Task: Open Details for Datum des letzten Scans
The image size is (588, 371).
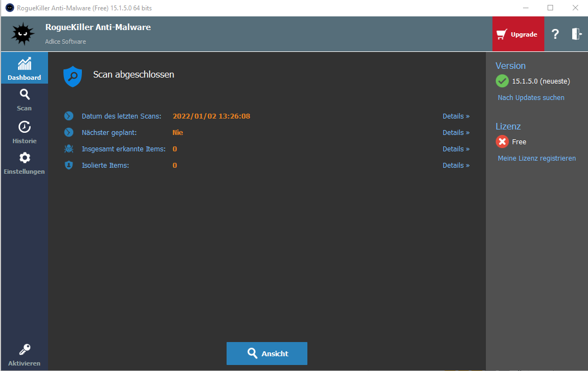Action: pyautogui.click(x=456, y=116)
